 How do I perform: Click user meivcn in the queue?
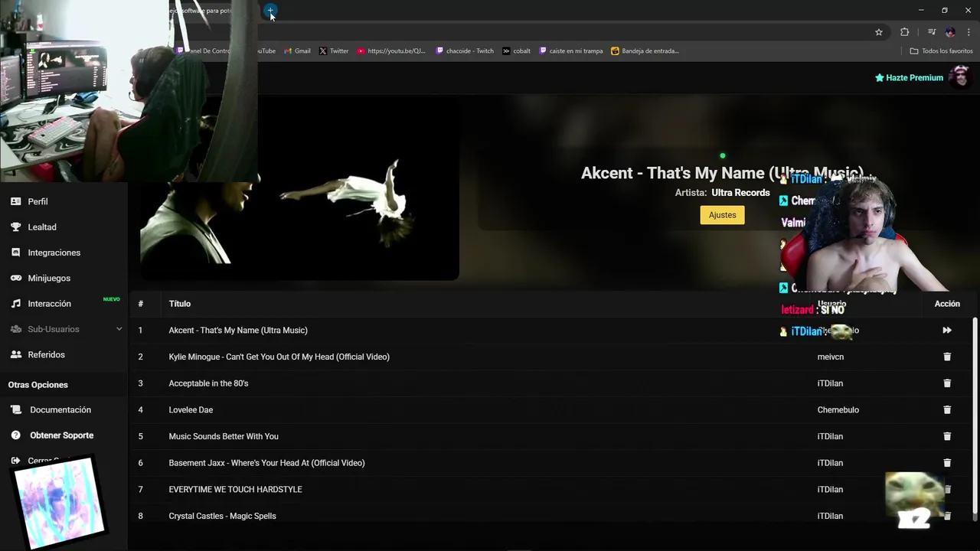831,357
